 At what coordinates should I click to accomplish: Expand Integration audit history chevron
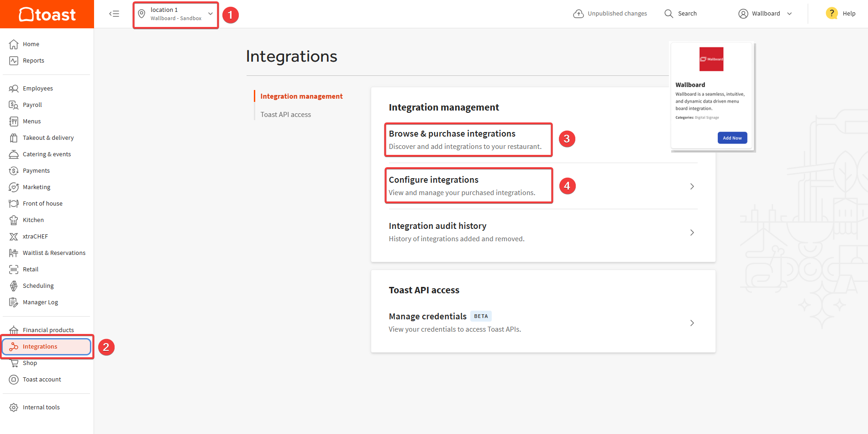coord(692,233)
